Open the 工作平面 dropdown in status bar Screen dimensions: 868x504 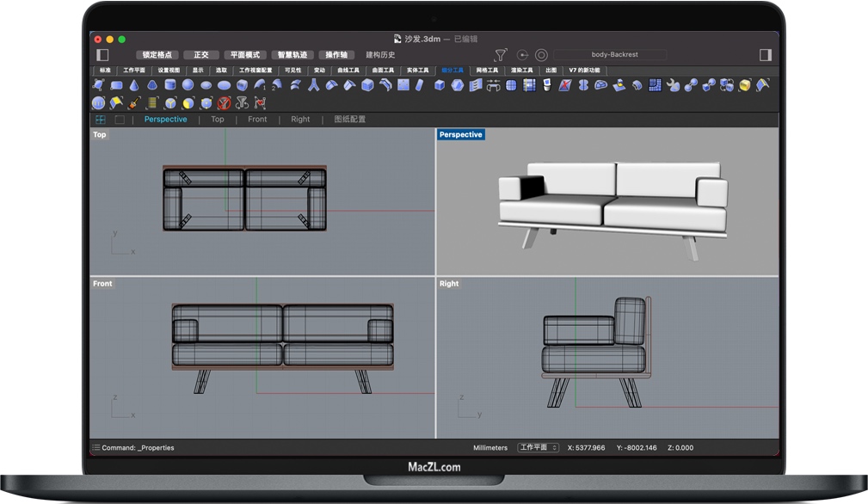[539, 448]
